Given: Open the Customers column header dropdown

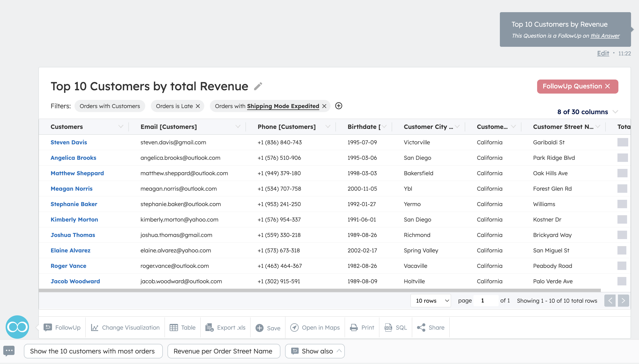Looking at the screenshot, I should point(121,127).
